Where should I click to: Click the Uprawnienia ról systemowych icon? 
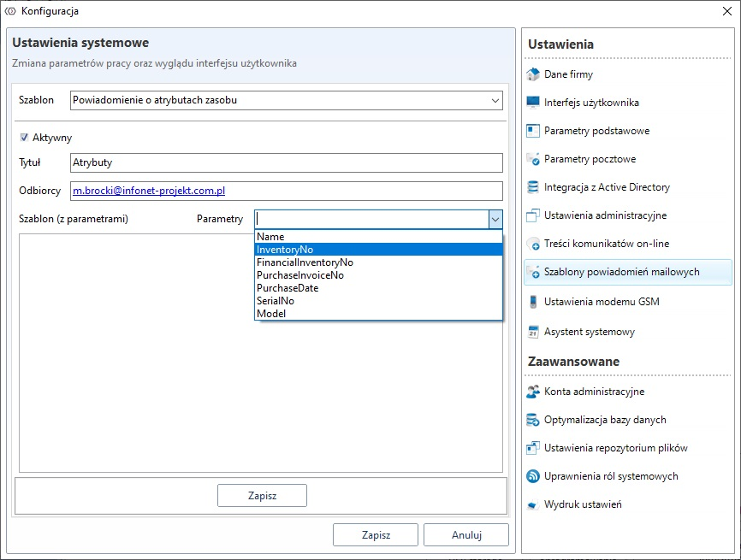533,476
